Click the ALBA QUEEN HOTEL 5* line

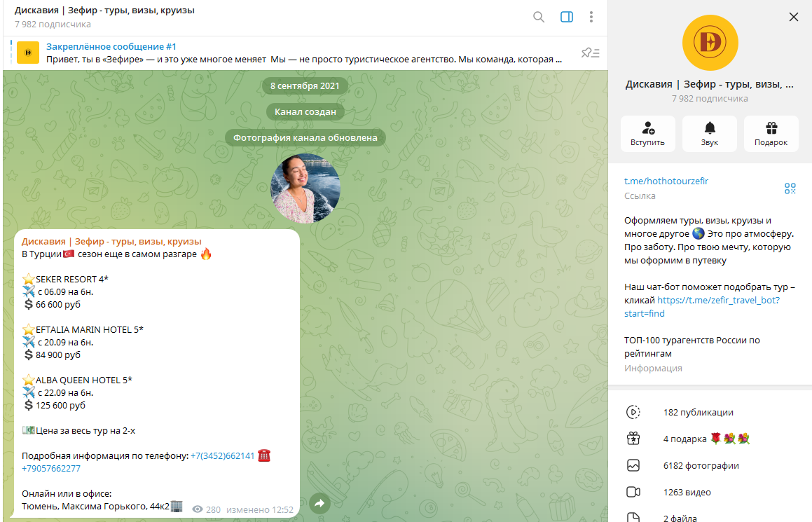point(77,380)
